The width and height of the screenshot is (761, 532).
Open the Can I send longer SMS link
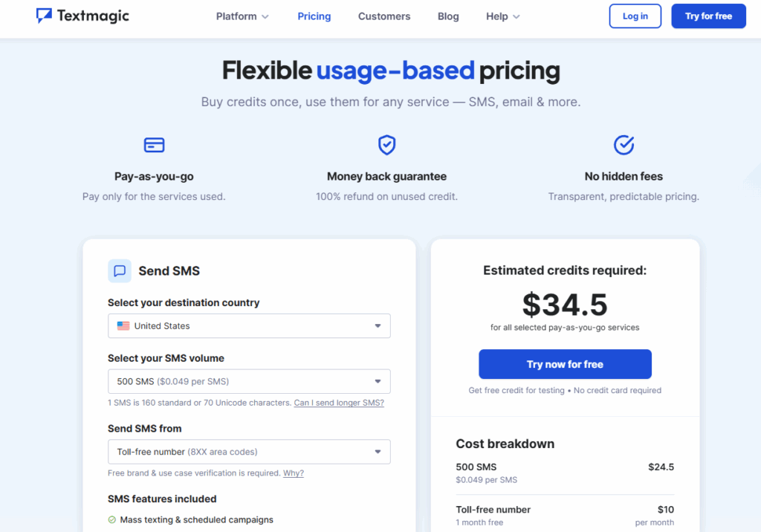point(339,402)
